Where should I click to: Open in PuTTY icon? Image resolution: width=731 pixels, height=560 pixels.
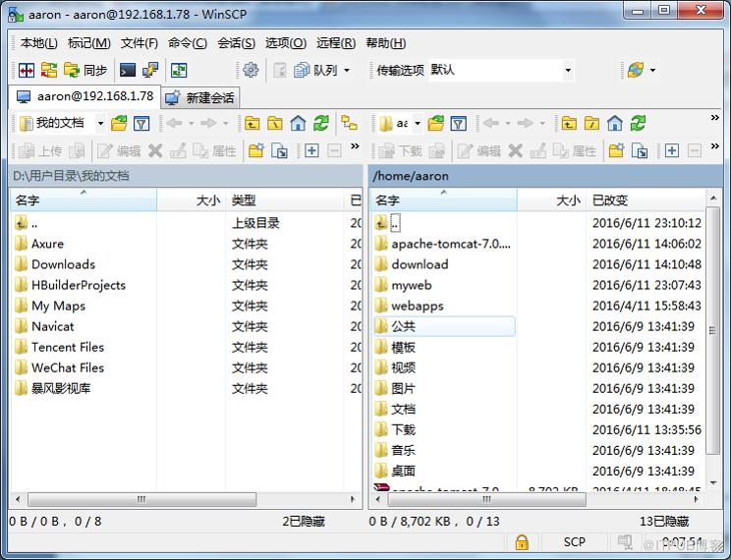(150, 71)
